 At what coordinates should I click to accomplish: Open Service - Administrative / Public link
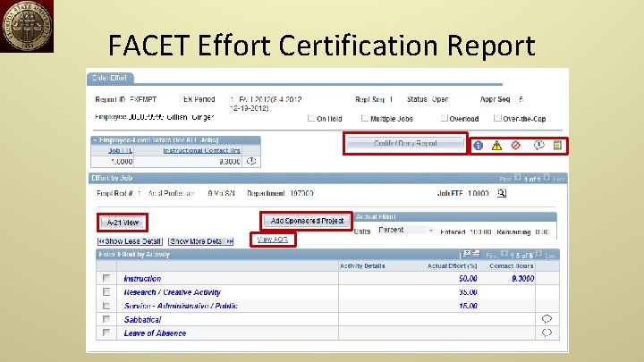(x=181, y=306)
